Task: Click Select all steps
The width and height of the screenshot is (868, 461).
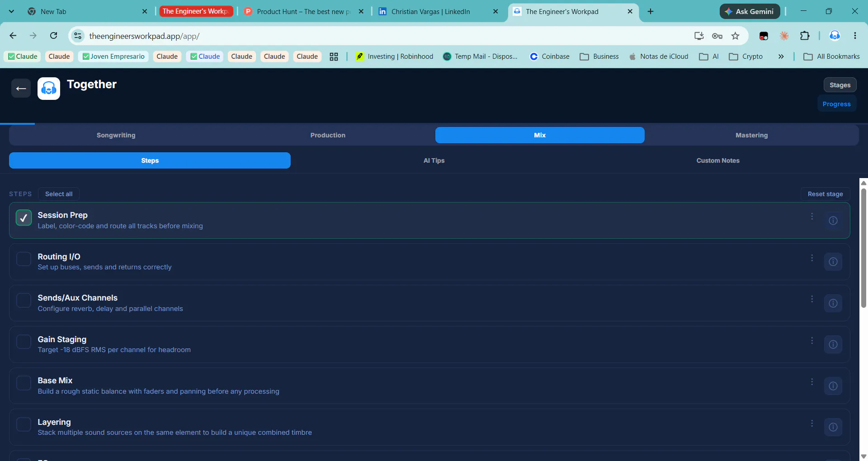Action: (59, 194)
